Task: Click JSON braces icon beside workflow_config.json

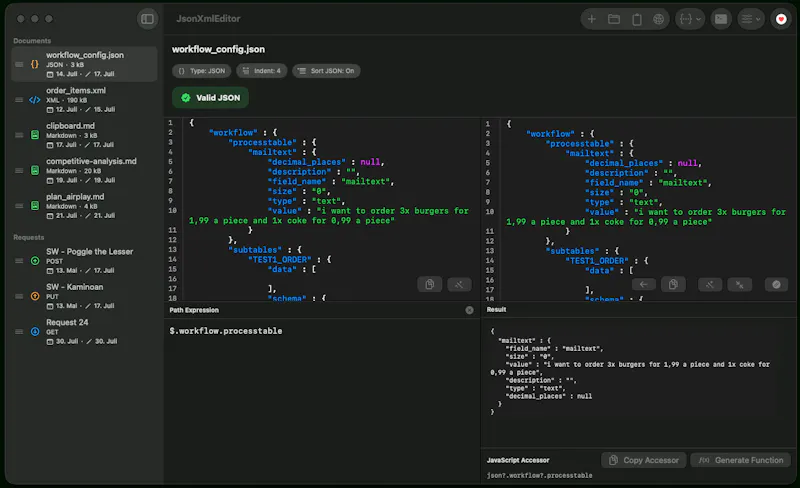Action: [35, 64]
